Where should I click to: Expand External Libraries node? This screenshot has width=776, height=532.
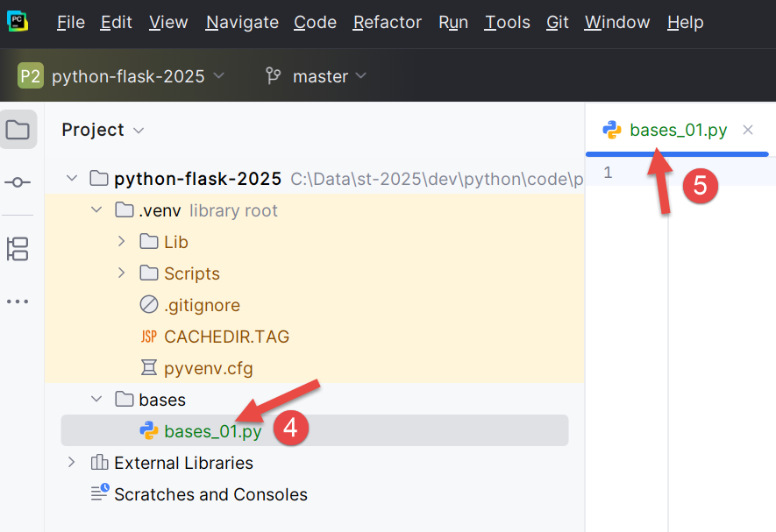(72, 463)
